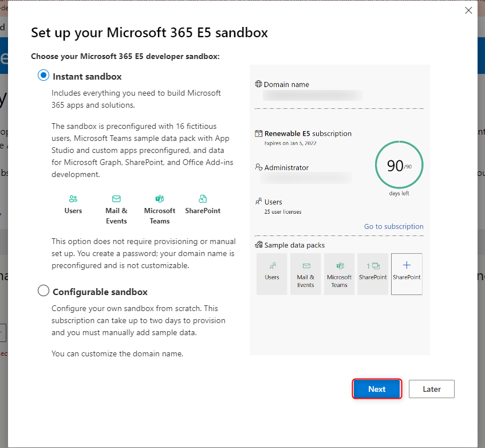Click the SharePoint icon in features list
This screenshot has height=448, width=485.
203,199
